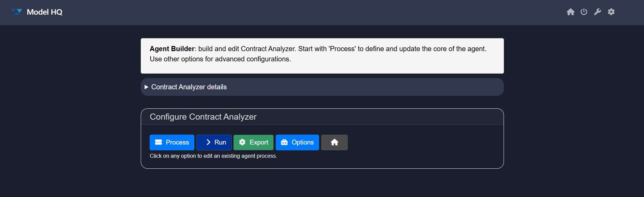Click the toolbox icon on Options button

[x=284, y=142]
